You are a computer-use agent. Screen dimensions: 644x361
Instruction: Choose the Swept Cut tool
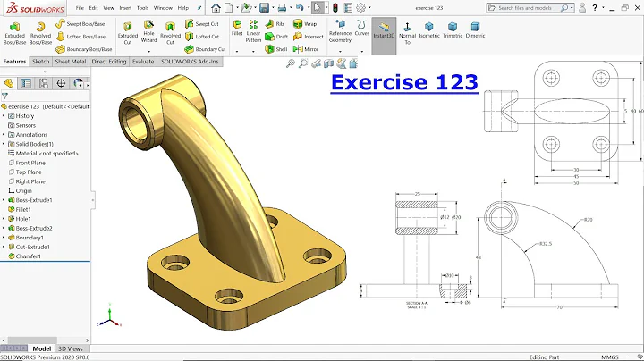pos(201,24)
